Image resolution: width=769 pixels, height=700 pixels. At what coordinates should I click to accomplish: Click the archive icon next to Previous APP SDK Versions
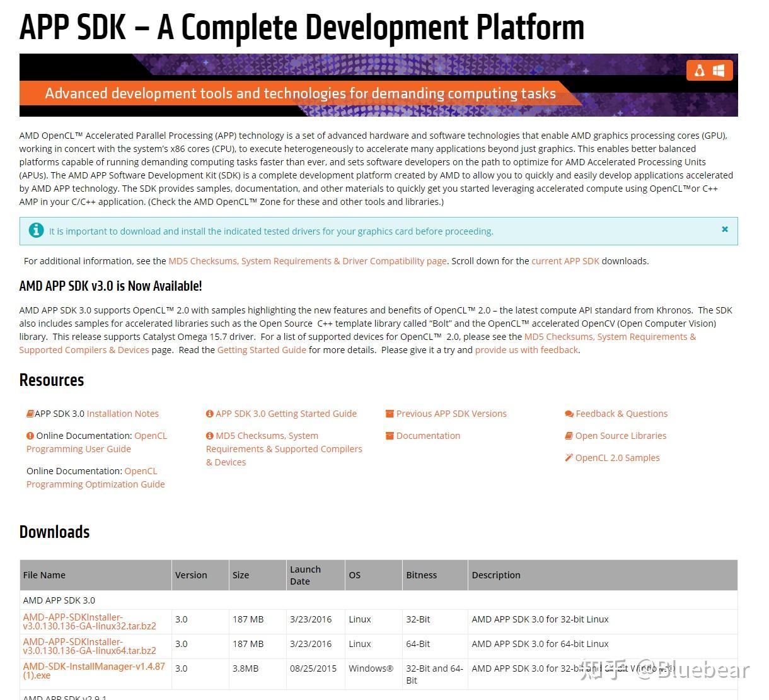[390, 413]
